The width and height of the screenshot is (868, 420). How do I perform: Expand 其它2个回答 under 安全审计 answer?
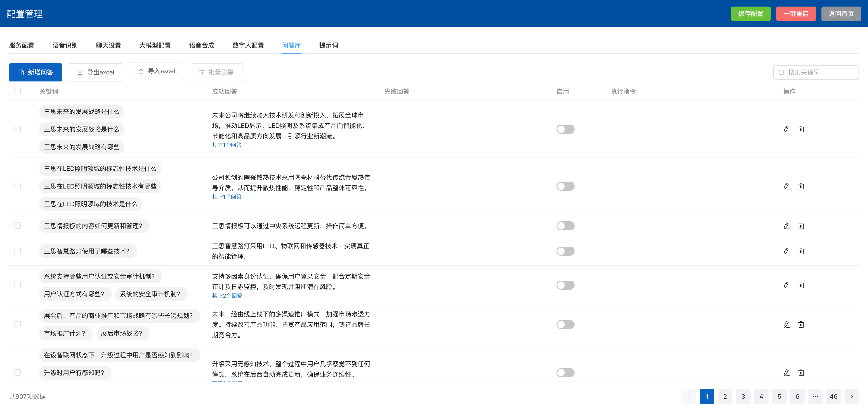(227, 296)
